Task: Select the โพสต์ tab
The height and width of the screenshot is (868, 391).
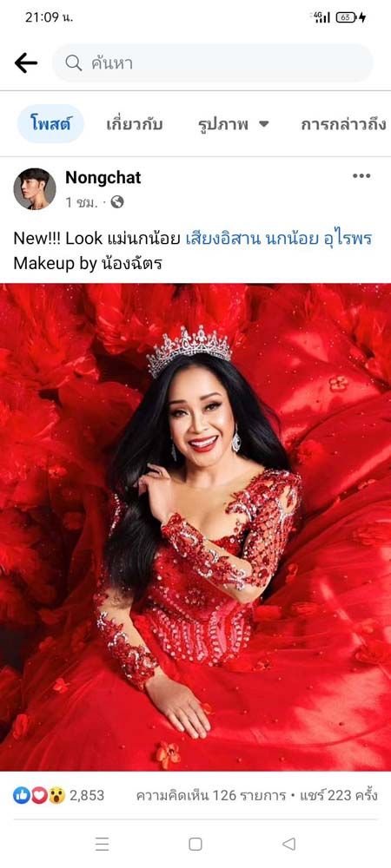Action: [x=50, y=124]
